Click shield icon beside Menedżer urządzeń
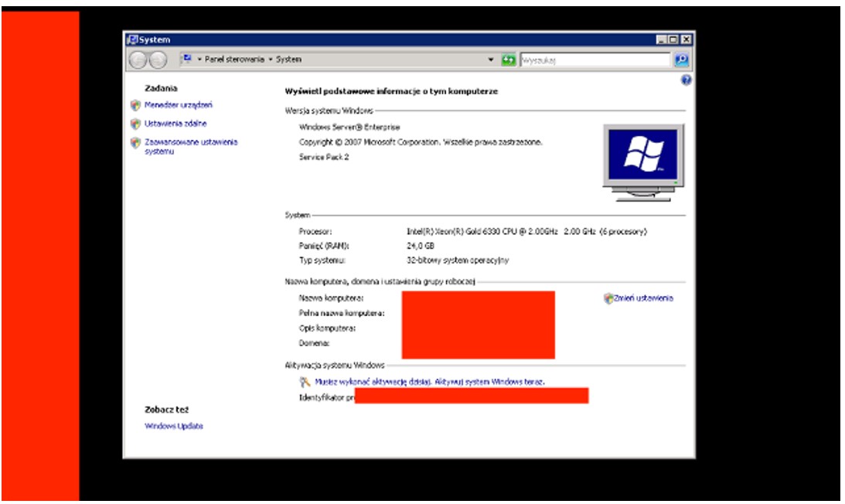This screenshot has width=845, height=504. 136,105
